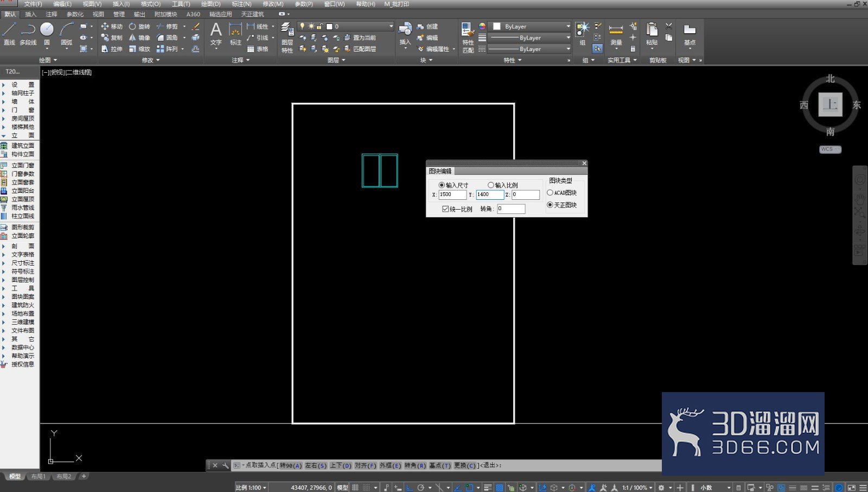Image resolution: width=868 pixels, height=492 pixels.
Task: Click the 旋转 (Rotate) tool
Action: click(x=139, y=26)
